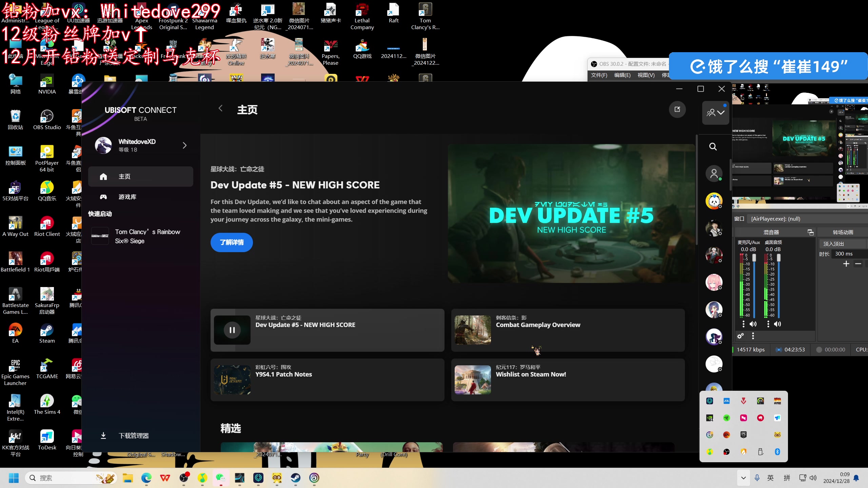Mute the Mic/Aux channel in OBS
The height and width of the screenshot is (488, 868).
753,324
